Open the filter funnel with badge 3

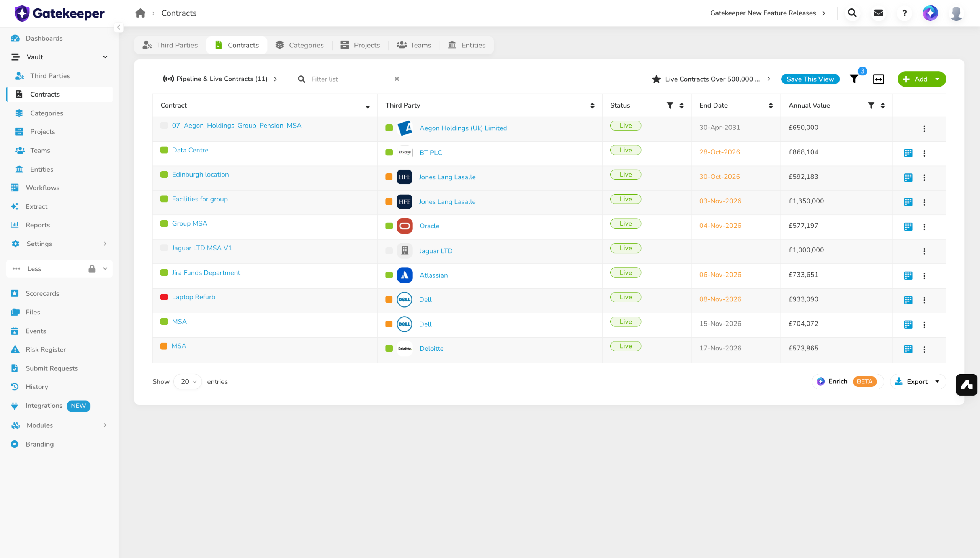[854, 79]
